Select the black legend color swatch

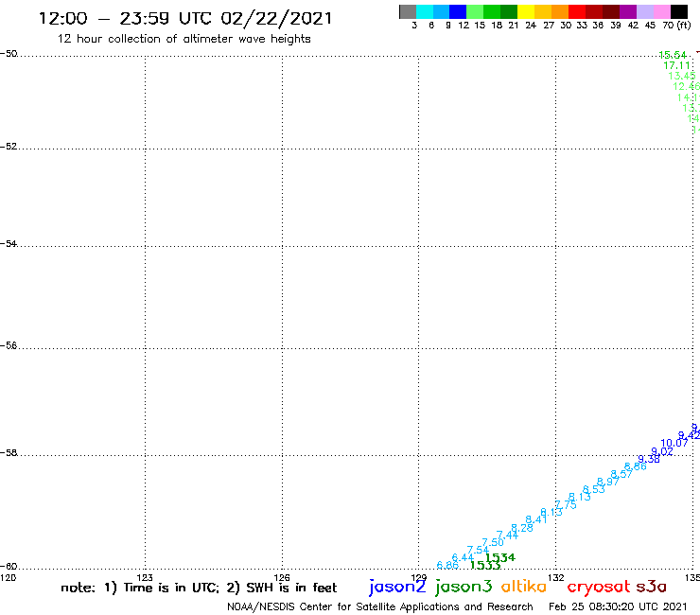coord(679,11)
